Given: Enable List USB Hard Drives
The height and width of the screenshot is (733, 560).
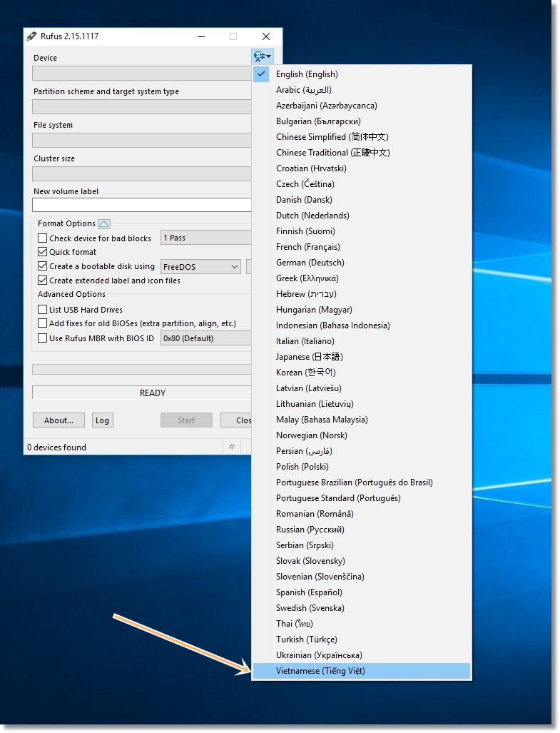Looking at the screenshot, I should pos(43,310).
